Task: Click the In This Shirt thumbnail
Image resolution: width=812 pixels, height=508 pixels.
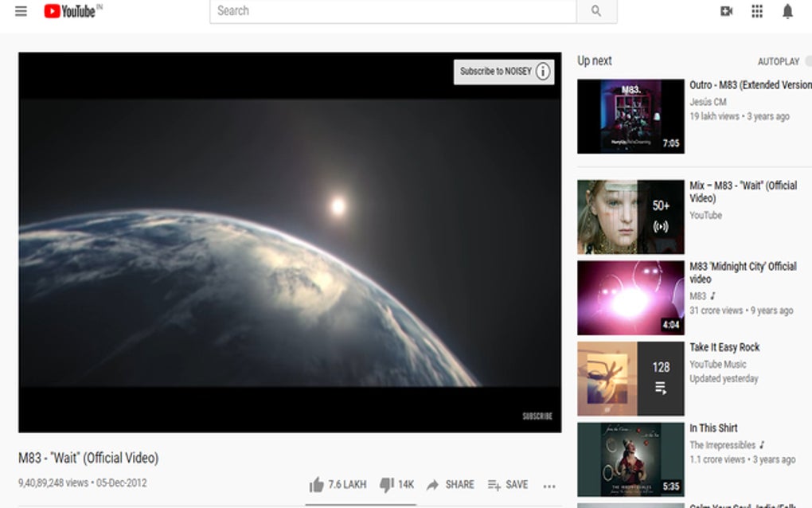Action: (x=630, y=459)
